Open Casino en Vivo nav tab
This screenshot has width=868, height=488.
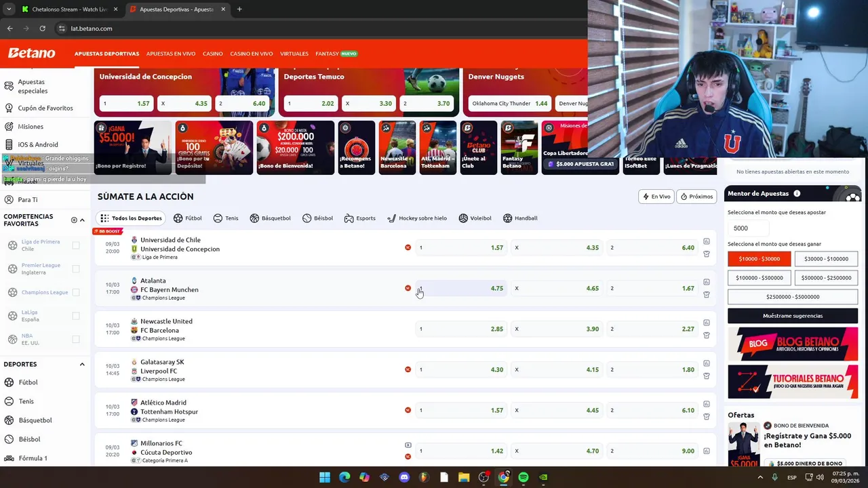click(x=252, y=54)
